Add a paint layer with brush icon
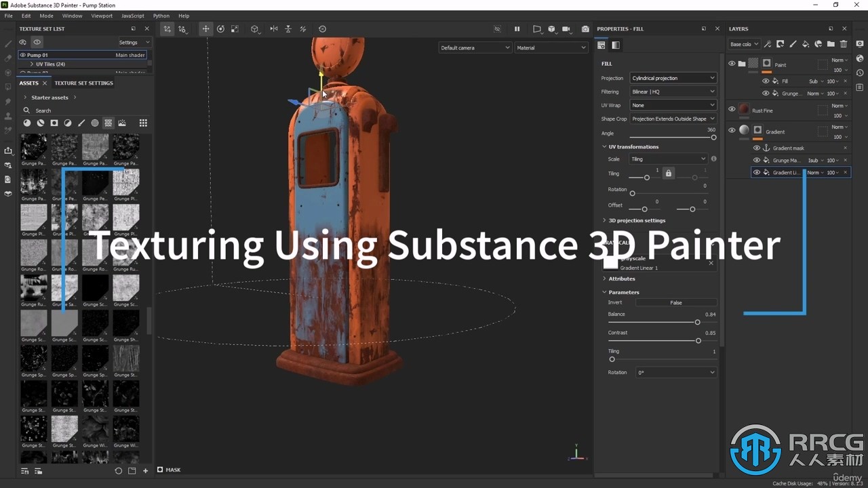The image size is (868, 488). tap(793, 44)
